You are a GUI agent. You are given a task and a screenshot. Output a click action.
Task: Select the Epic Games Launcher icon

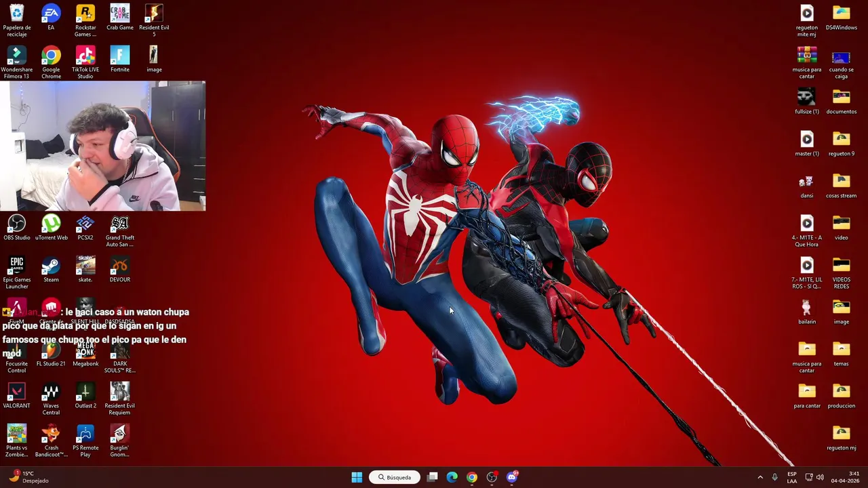(17, 272)
